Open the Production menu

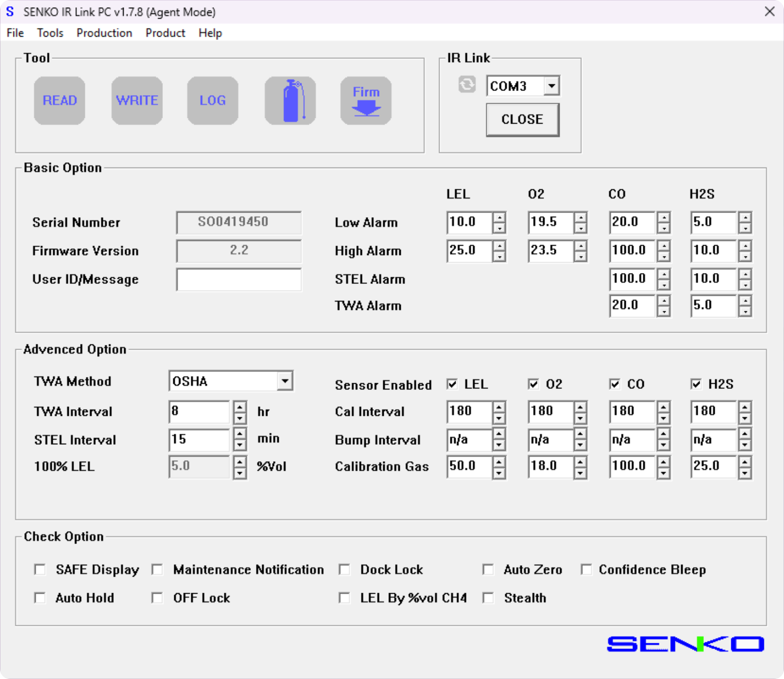point(104,33)
